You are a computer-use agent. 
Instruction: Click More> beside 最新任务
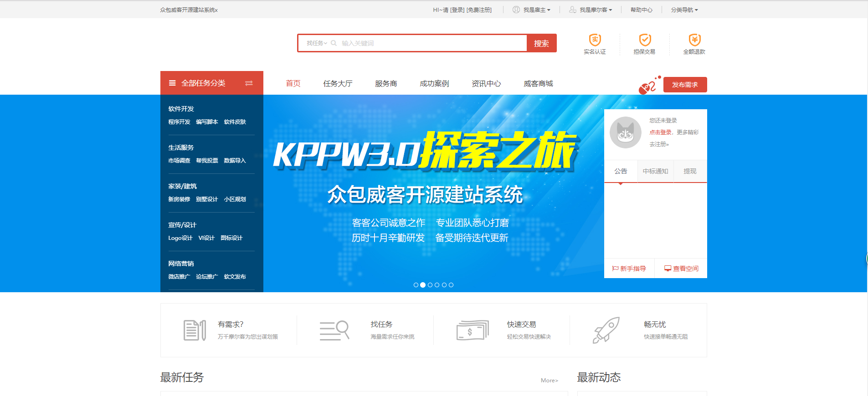point(550,381)
